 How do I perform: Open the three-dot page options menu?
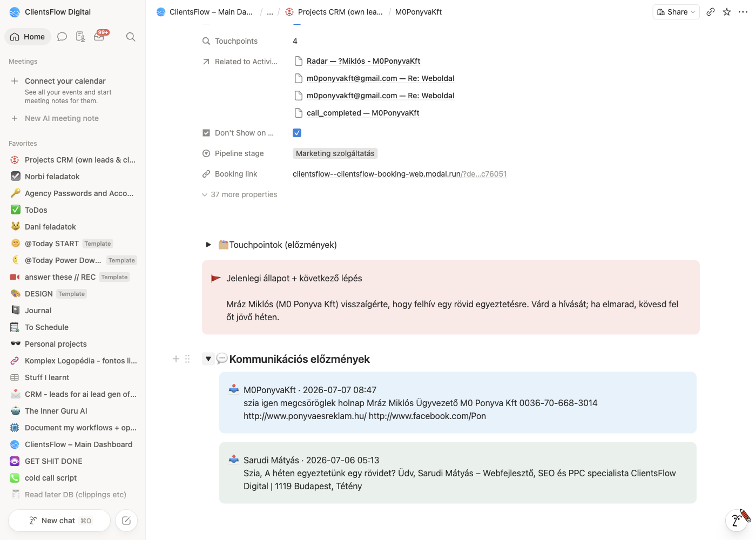point(743,12)
